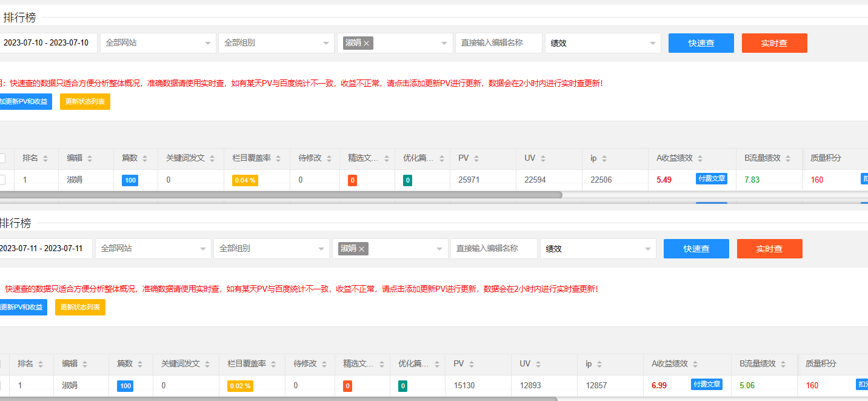Expand the 全部网站 dropdown in the upper filter
868x401 pixels.
pos(158,43)
